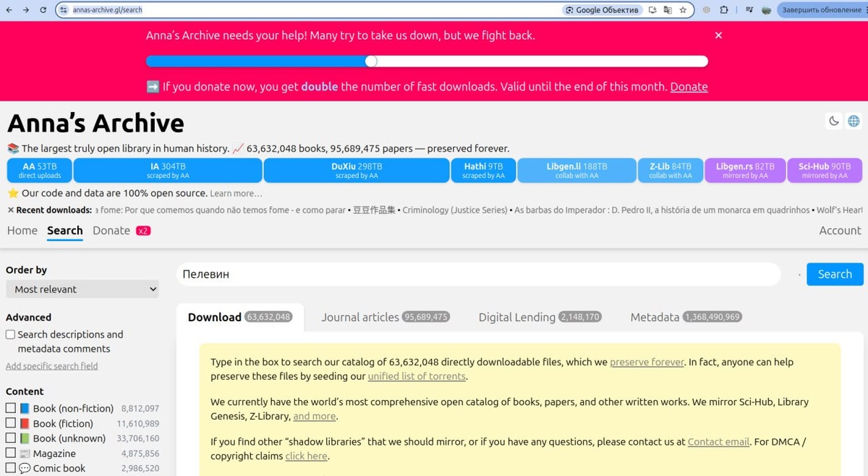Check the Book (unknown) filter

(x=10, y=438)
